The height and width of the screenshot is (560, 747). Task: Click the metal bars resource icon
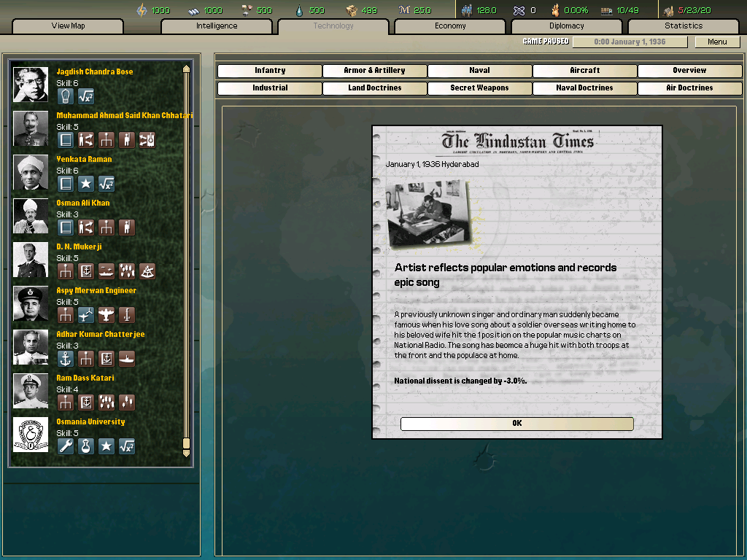[193, 10]
